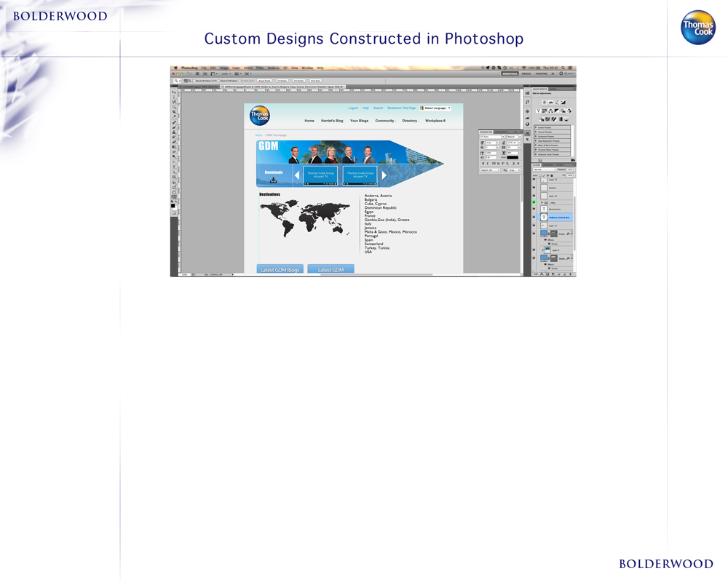Add a Black & White adjustment
This screenshot has width=728, height=582.
pos(557,111)
